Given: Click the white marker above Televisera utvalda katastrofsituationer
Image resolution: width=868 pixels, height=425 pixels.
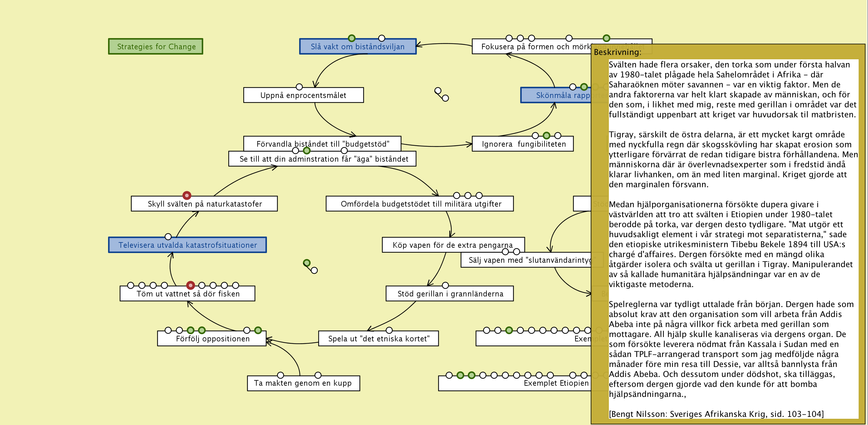Looking at the screenshot, I should tap(168, 237).
